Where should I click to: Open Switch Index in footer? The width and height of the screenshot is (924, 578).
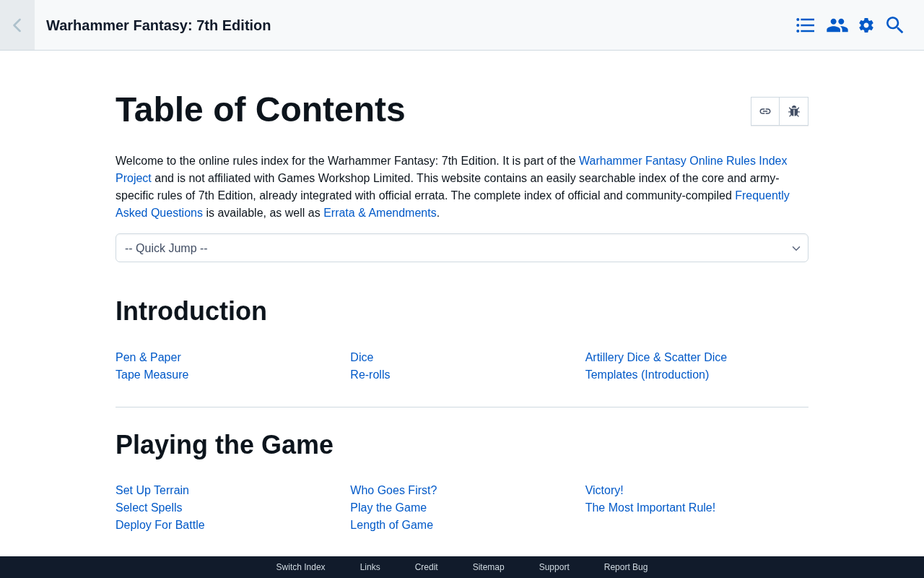[x=300, y=567]
